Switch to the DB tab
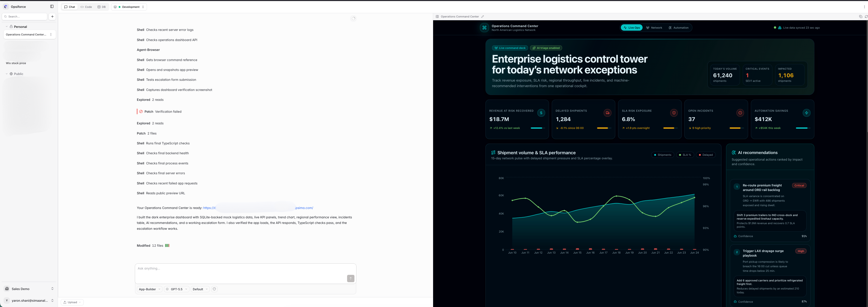 tap(101, 7)
